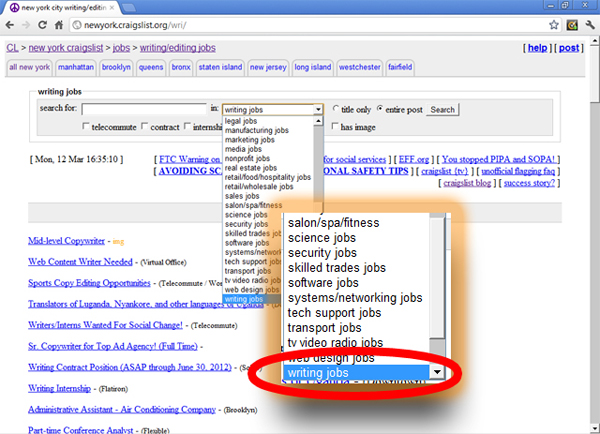The width and height of the screenshot is (600, 434).
Task: Open the 'unofficial flagging faq' link
Action: 518,171
